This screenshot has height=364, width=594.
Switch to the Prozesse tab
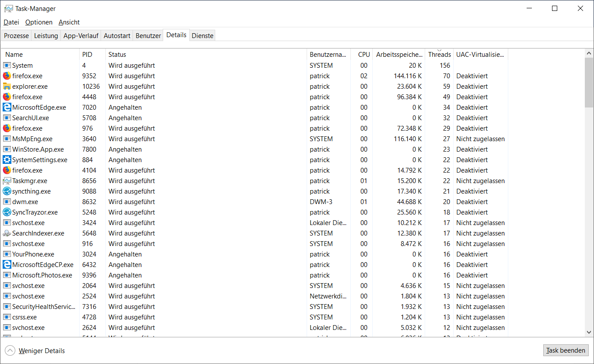[x=16, y=36]
